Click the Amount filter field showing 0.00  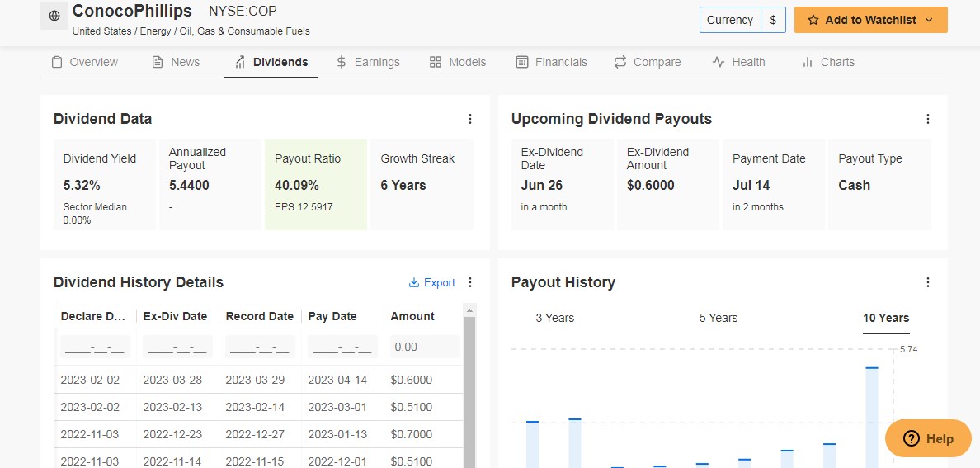425,347
